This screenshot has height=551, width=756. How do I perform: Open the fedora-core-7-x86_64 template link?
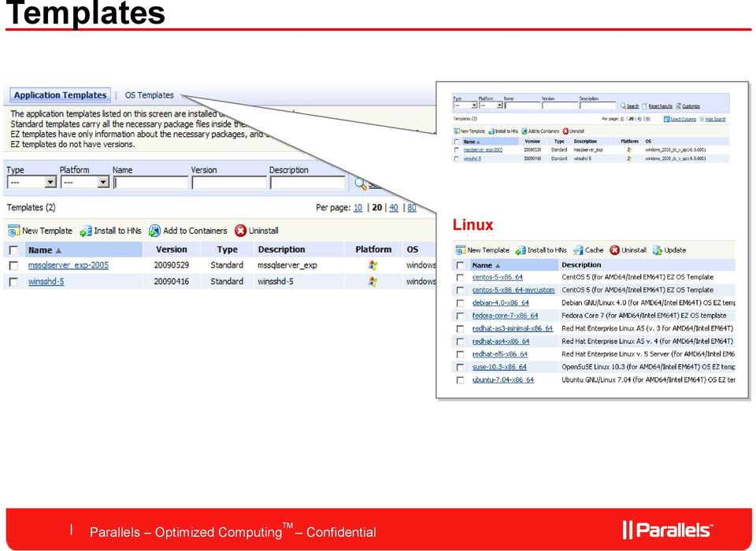[506, 316]
